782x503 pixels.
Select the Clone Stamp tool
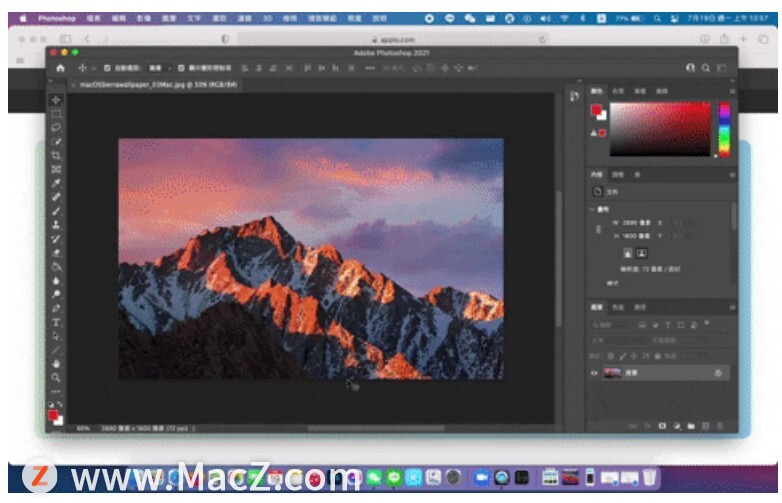click(56, 225)
